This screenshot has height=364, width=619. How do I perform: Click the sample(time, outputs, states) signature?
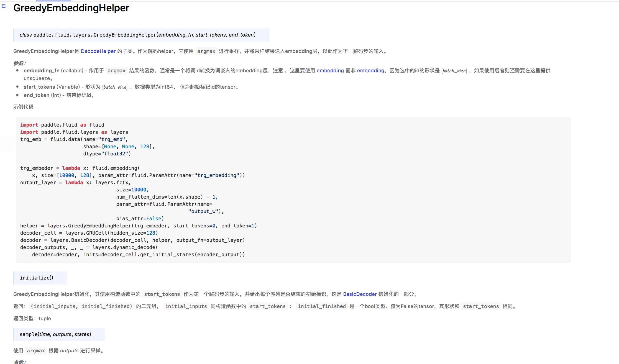point(55,334)
